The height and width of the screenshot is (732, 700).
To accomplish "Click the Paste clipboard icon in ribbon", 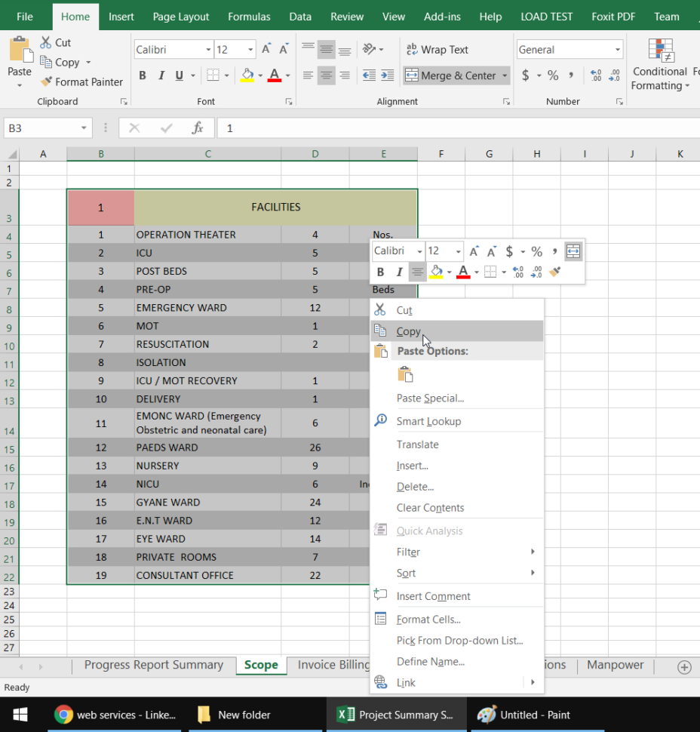I will click(20, 50).
